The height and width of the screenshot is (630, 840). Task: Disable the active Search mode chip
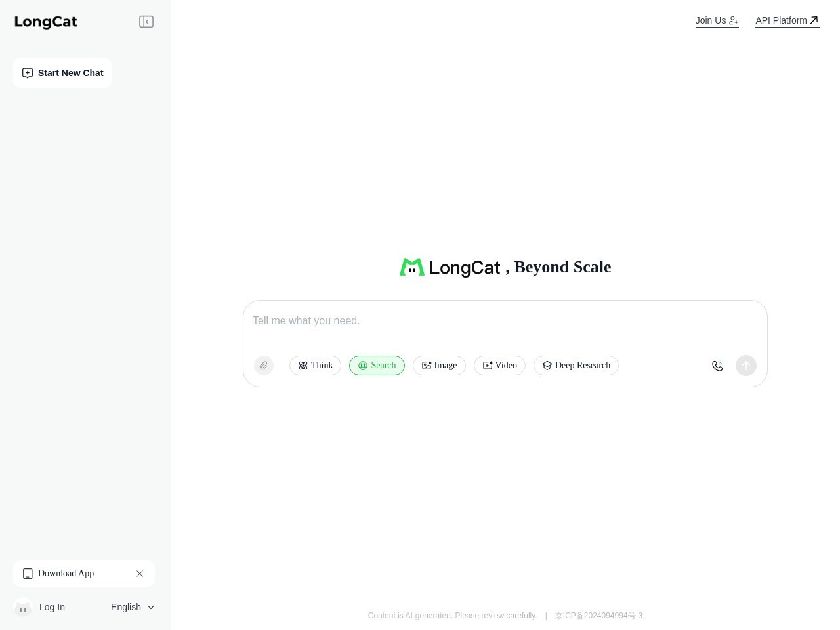point(377,366)
